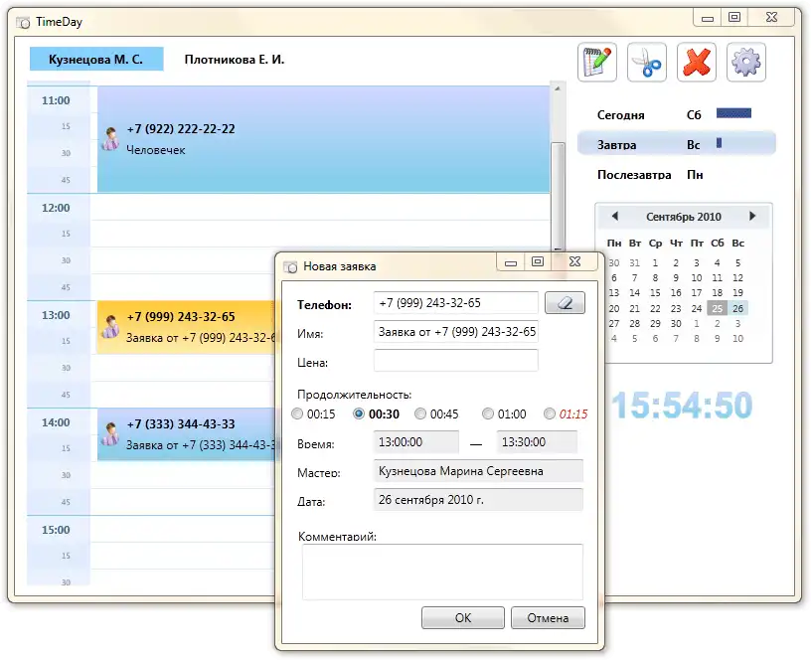
Task: Select 01:00 duration radio button
Action: 488,413
